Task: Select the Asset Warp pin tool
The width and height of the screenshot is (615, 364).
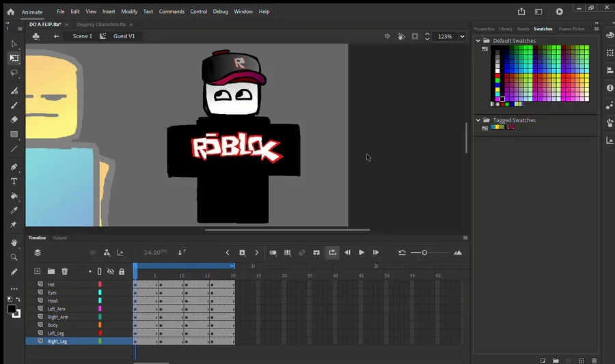Action: [14, 225]
